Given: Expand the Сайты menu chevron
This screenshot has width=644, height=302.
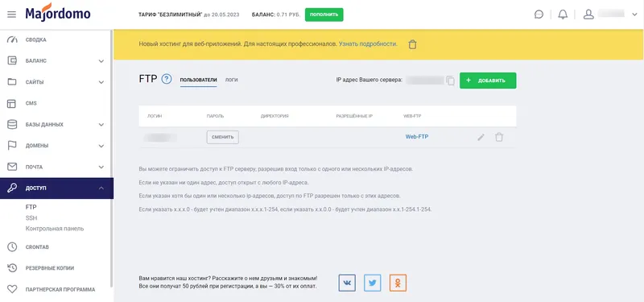Looking at the screenshot, I should click(x=101, y=82).
